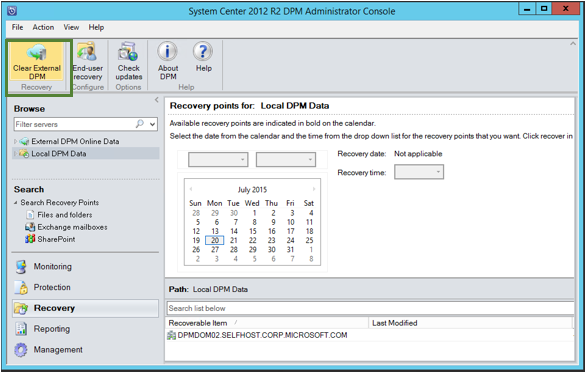Select Files and folders search option

click(x=65, y=215)
